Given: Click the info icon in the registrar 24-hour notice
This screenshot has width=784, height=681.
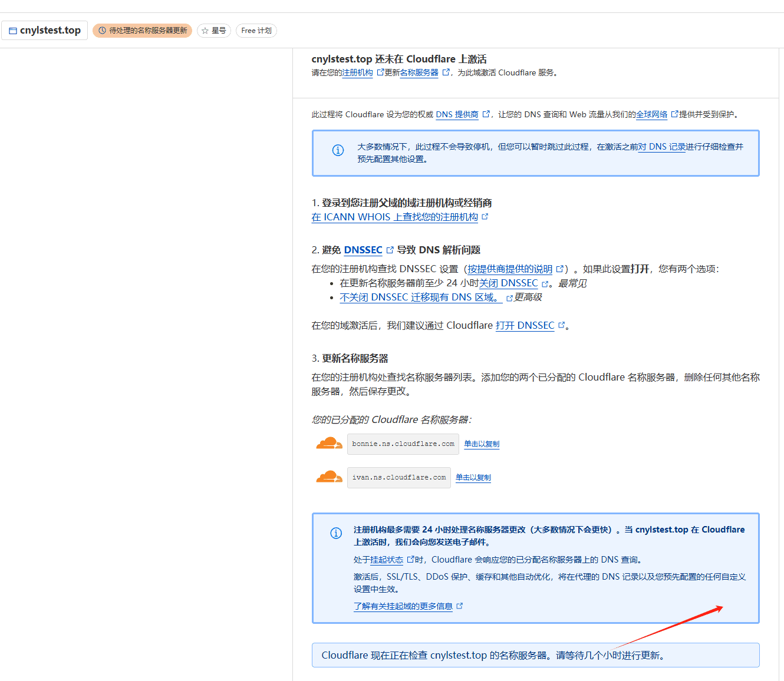Looking at the screenshot, I should coord(336,533).
